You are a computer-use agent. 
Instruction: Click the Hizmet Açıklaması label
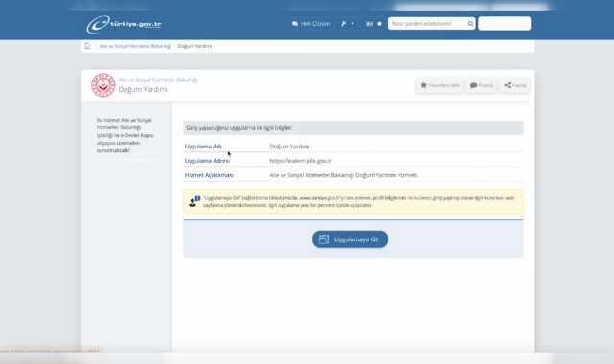pyautogui.click(x=209, y=175)
